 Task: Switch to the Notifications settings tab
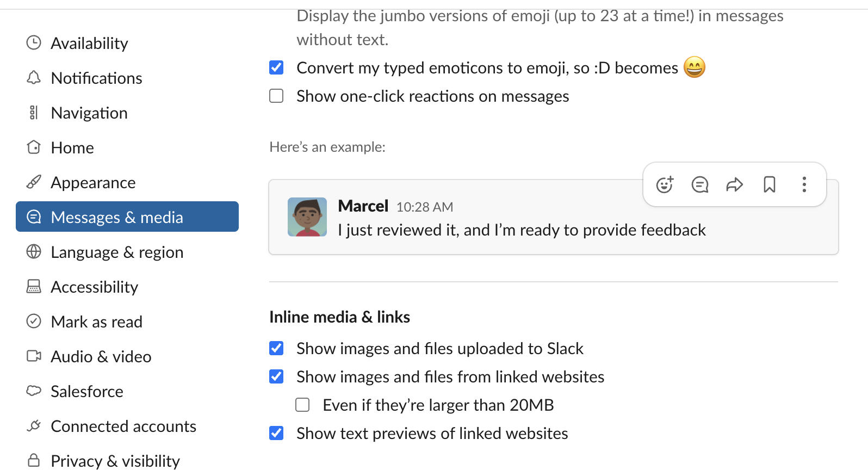(127, 78)
